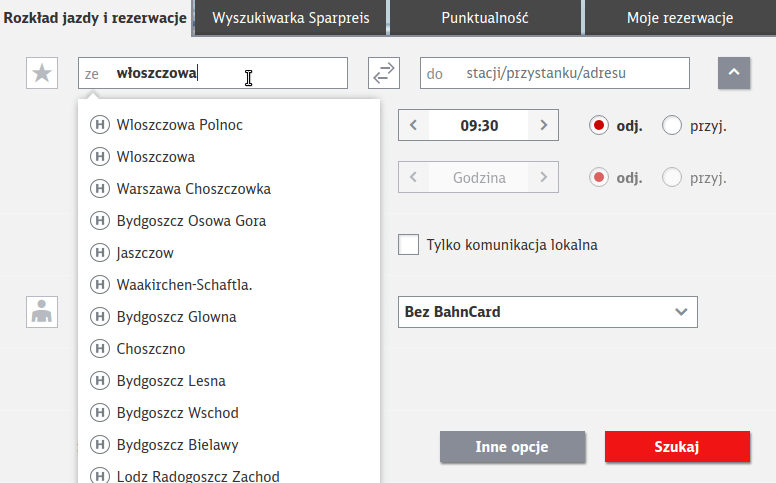Image resolution: width=776 pixels, height=483 pixels.
Task: Select przyj. radio for 09:30 row
Action: 672,126
